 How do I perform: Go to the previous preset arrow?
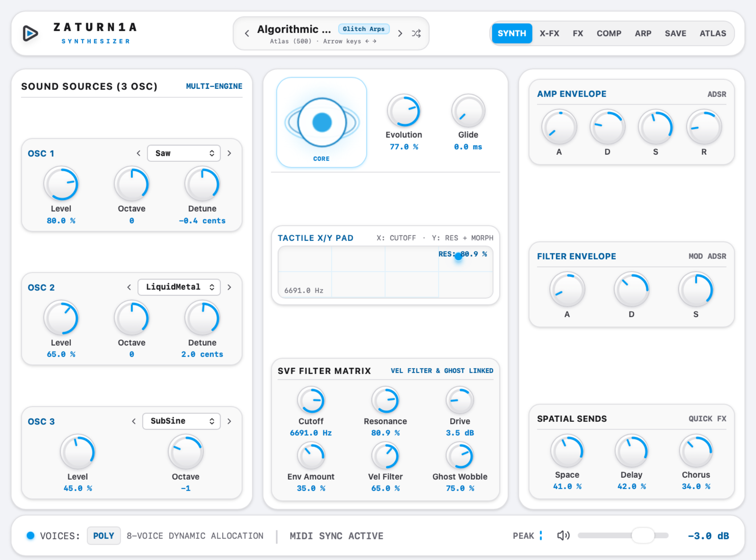(247, 33)
